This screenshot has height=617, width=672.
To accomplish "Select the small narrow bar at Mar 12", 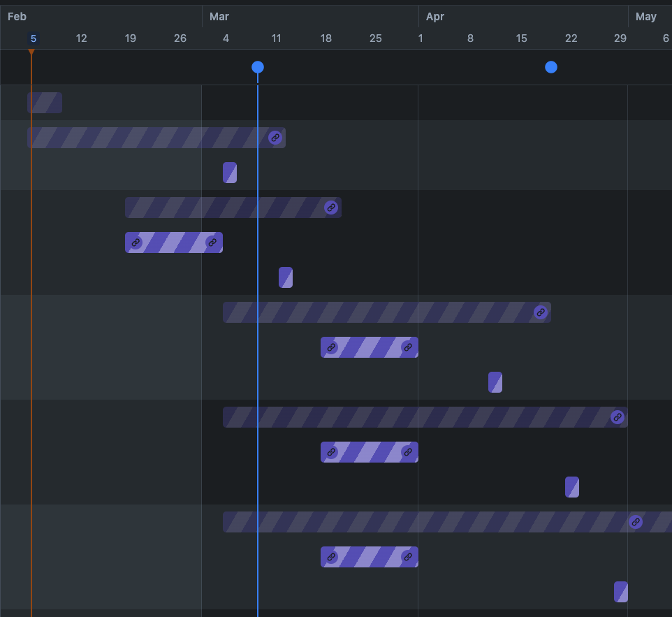I will point(286,277).
